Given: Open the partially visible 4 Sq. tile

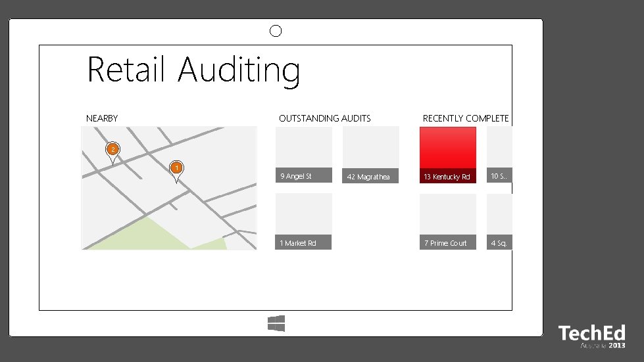Looking at the screenshot, I should [x=499, y=222].
